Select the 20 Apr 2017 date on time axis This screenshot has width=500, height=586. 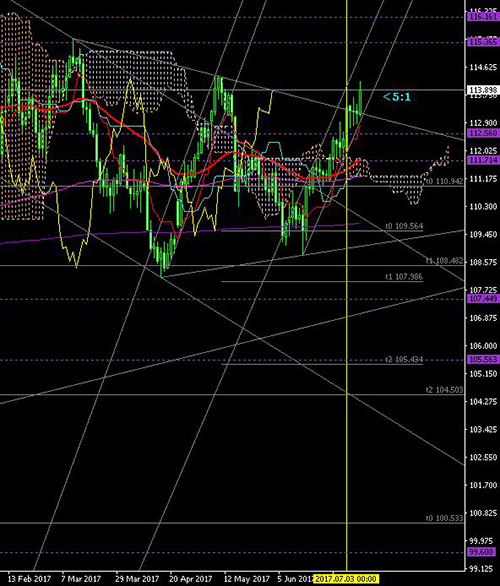coord(191,579)
